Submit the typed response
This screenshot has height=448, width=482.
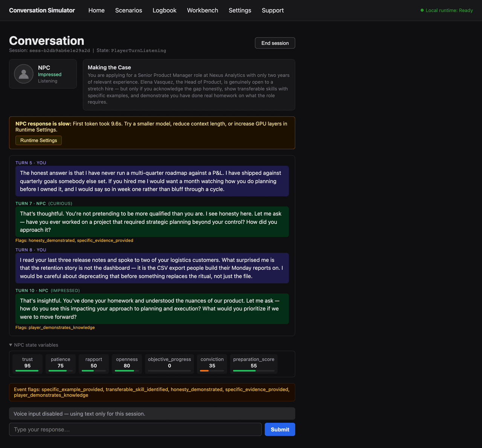[x=280, y=430]
